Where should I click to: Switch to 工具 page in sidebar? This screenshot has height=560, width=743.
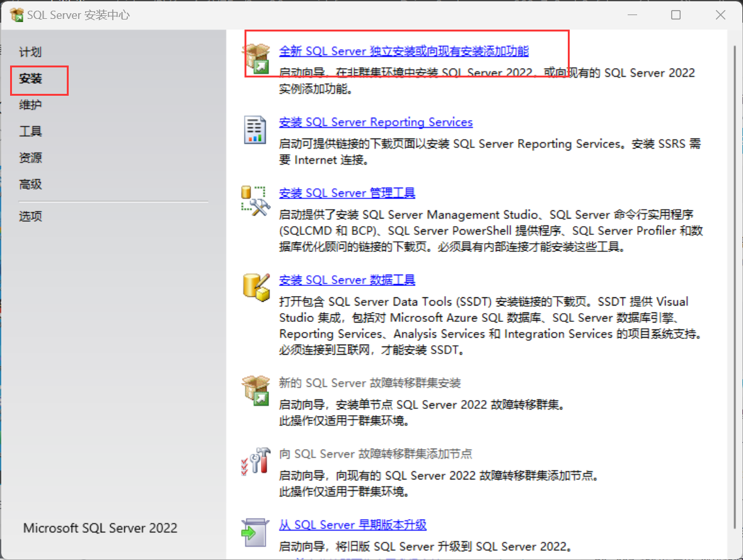30,131
